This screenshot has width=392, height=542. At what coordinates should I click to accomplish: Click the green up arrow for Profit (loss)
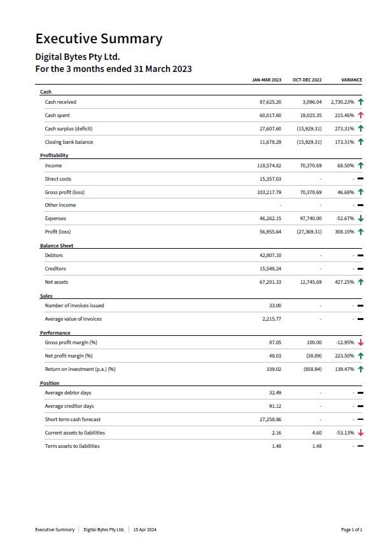pyautogui.click(x=361, y=232)
